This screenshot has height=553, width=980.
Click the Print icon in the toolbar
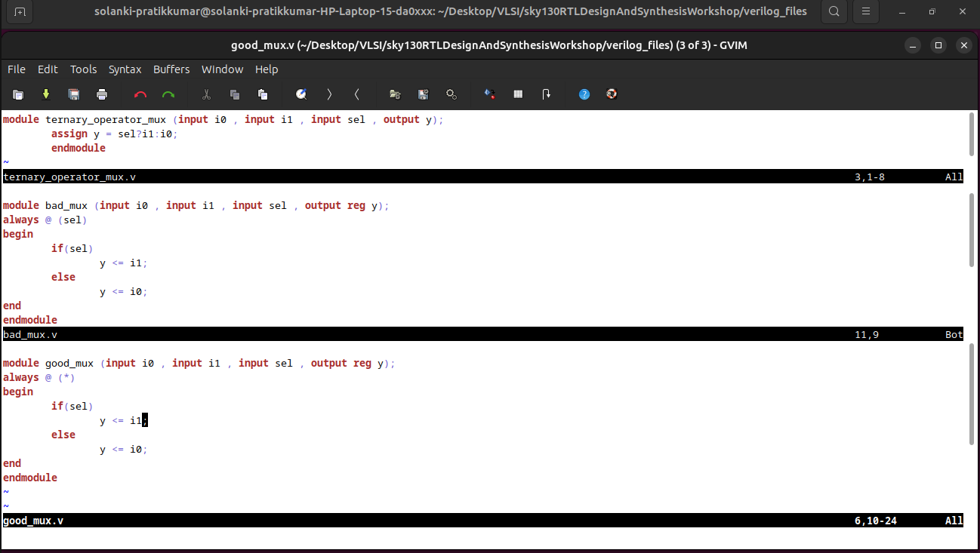101,94
